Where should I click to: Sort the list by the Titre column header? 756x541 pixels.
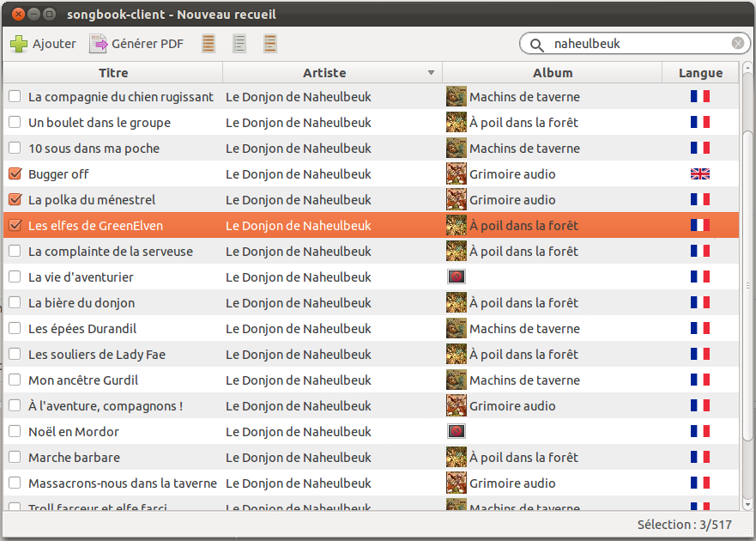113,73
